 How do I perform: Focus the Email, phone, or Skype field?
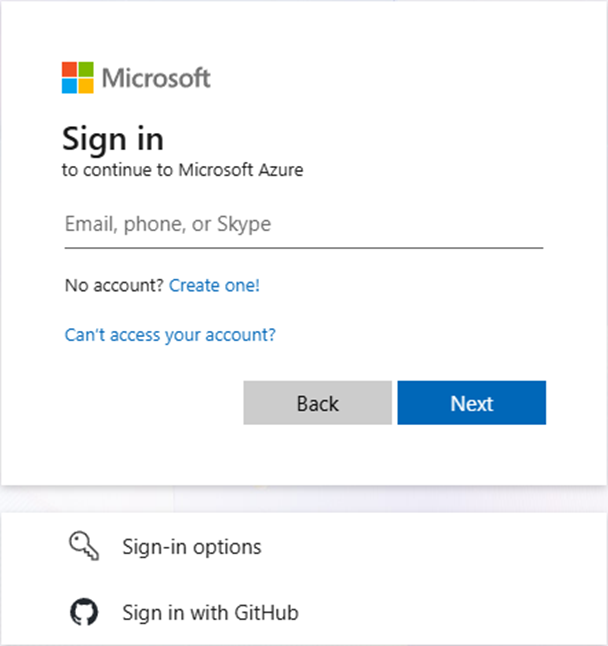[x=303, y=225]
